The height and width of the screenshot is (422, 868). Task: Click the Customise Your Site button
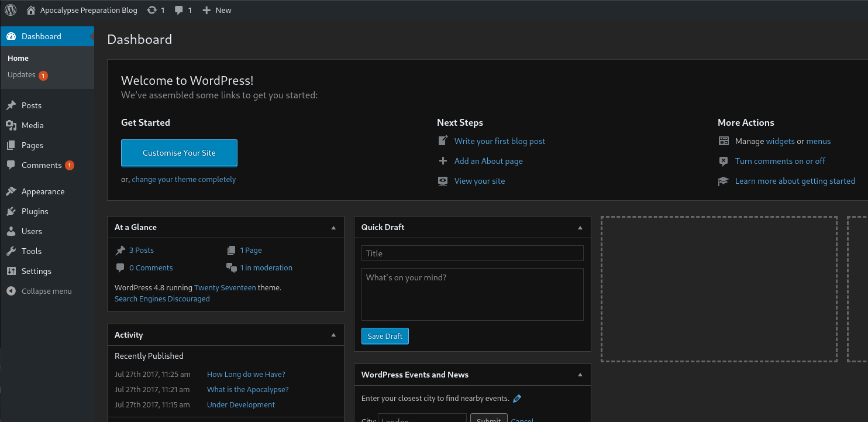coord(179,153)
